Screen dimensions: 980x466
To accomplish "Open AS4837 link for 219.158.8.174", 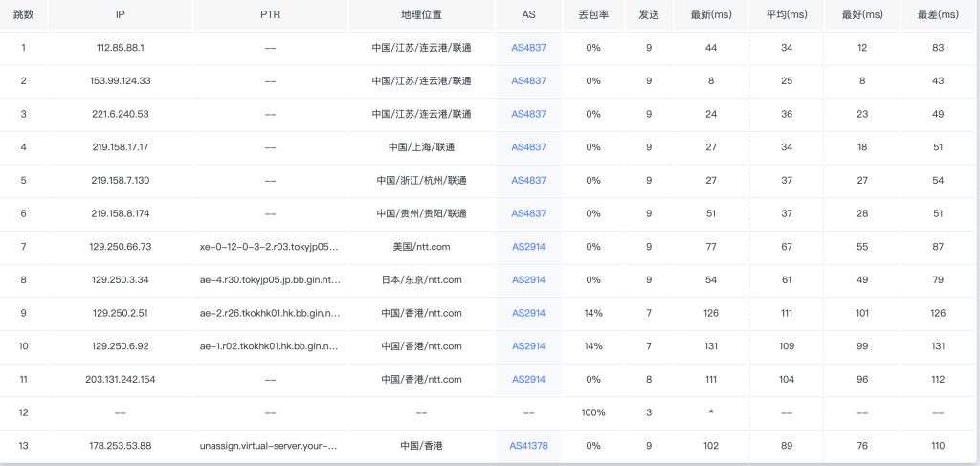I will pos(528,213).
